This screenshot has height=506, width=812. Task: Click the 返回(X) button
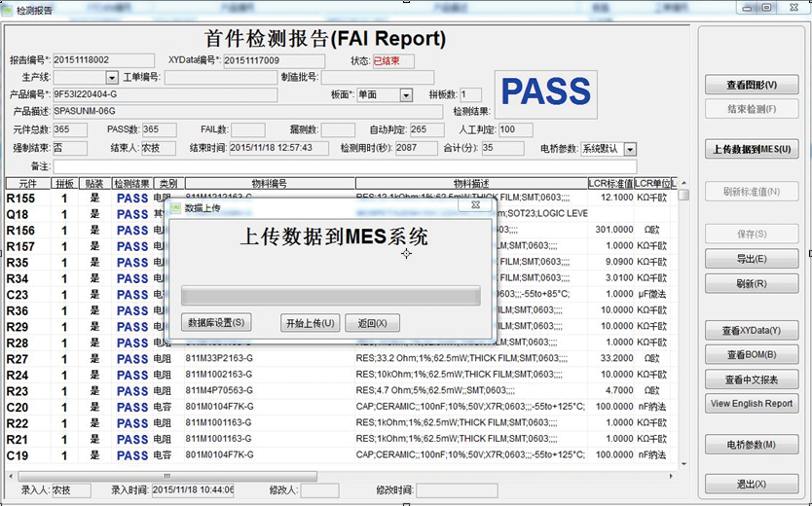(x=372, y=323)
